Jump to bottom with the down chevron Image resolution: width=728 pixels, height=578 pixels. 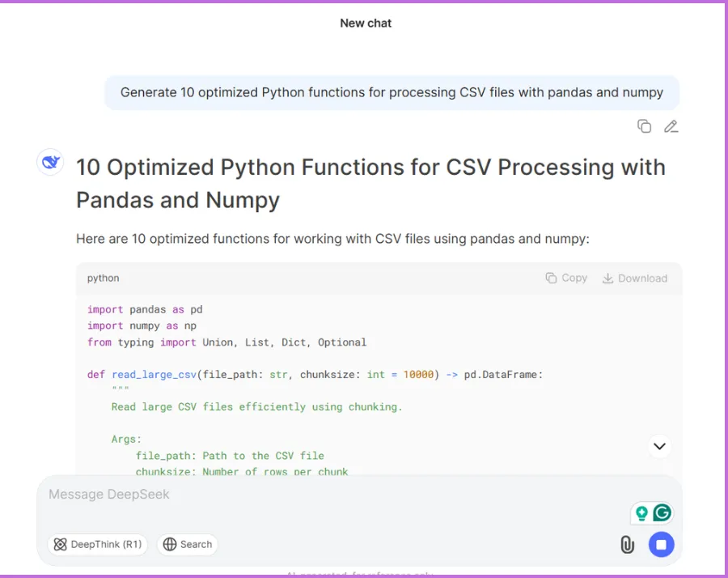[x=659, y=446]
